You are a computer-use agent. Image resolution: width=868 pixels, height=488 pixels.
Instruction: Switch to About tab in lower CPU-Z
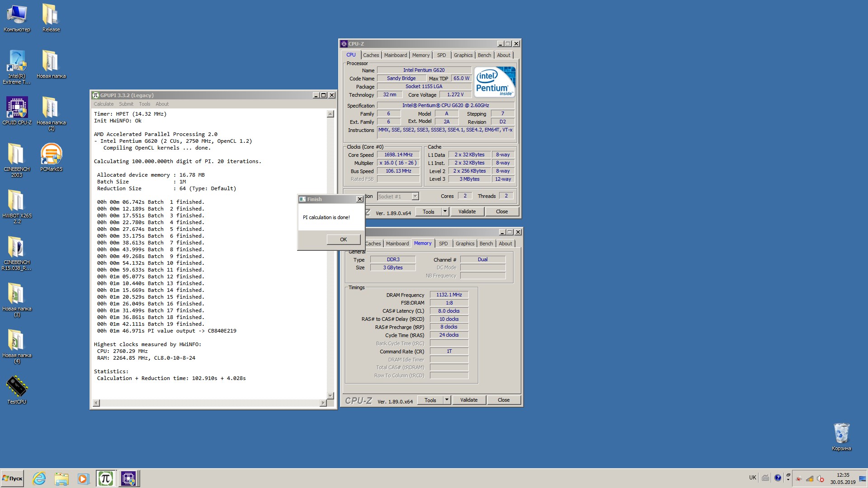505,244
